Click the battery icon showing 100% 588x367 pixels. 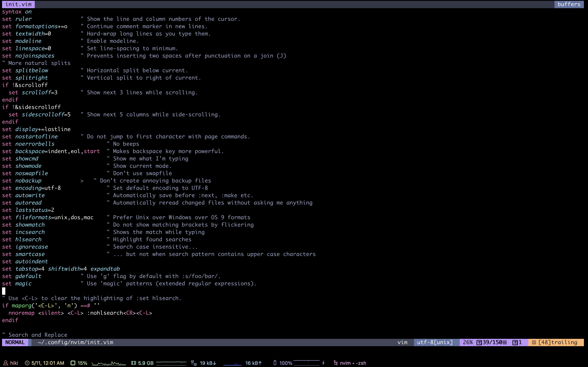pyautogui.click(x=275, y=363)
